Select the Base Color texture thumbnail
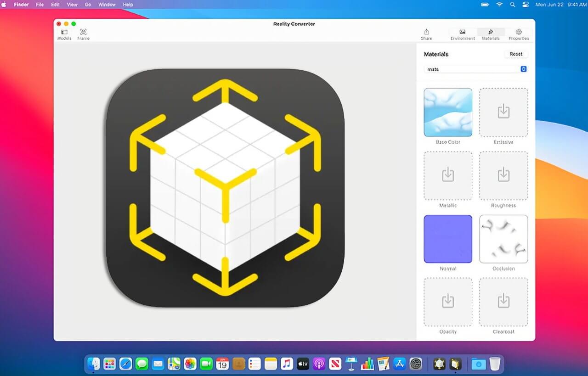 pyautogui.click(x=448, y=112)
